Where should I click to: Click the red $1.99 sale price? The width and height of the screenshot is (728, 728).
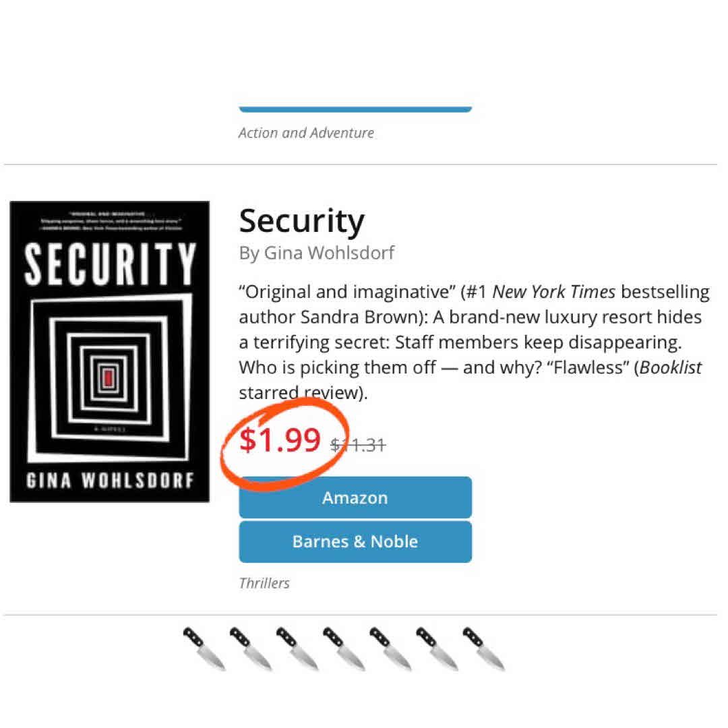(280, 440)
